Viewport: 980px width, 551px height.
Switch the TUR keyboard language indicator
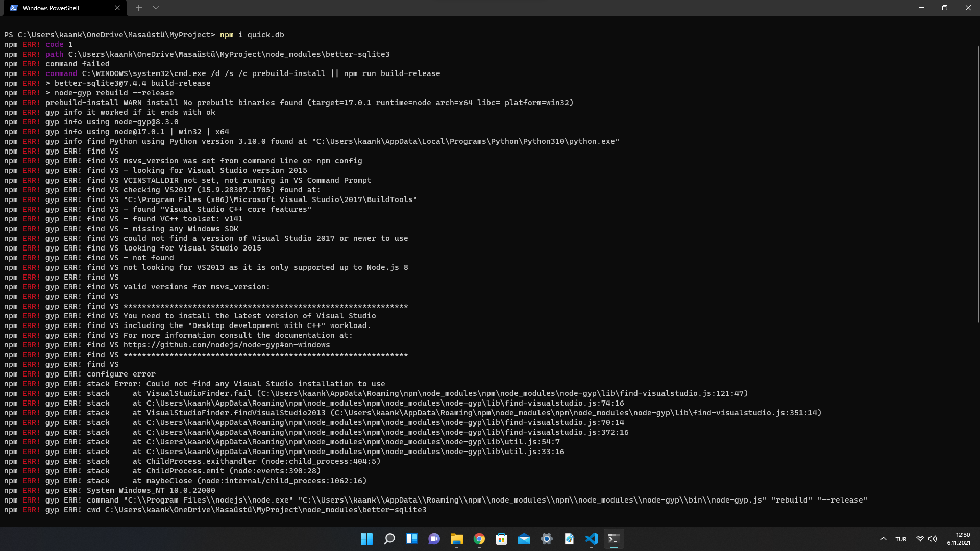pyautogui.click(x=901, y=539)
